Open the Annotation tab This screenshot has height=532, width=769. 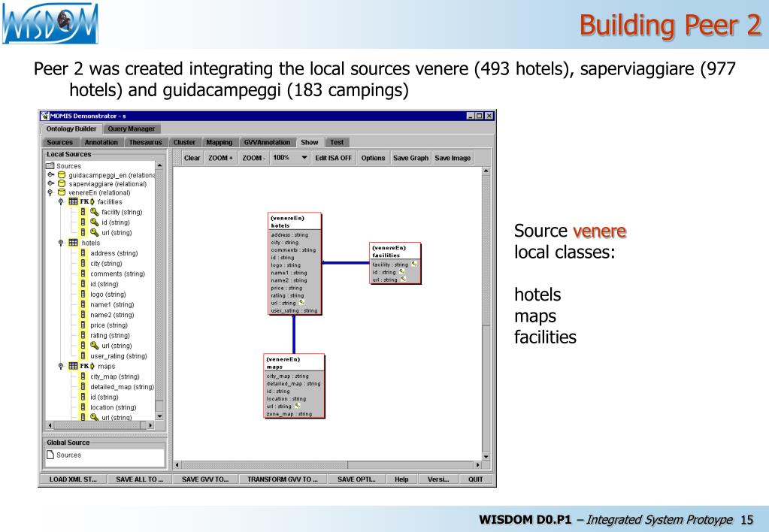pyautogui.click(x=101, y=142)
